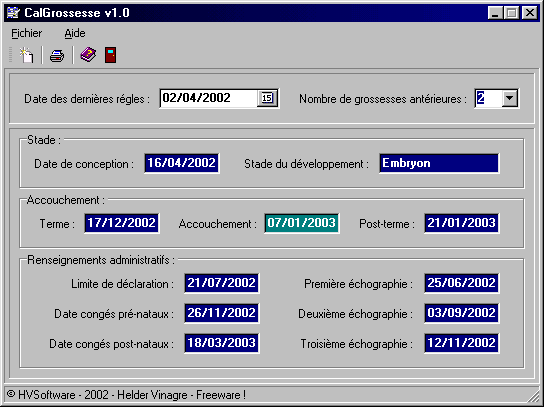Click the printer icon in toolbar
Screen dimensions: 544x407
point(57,56)
